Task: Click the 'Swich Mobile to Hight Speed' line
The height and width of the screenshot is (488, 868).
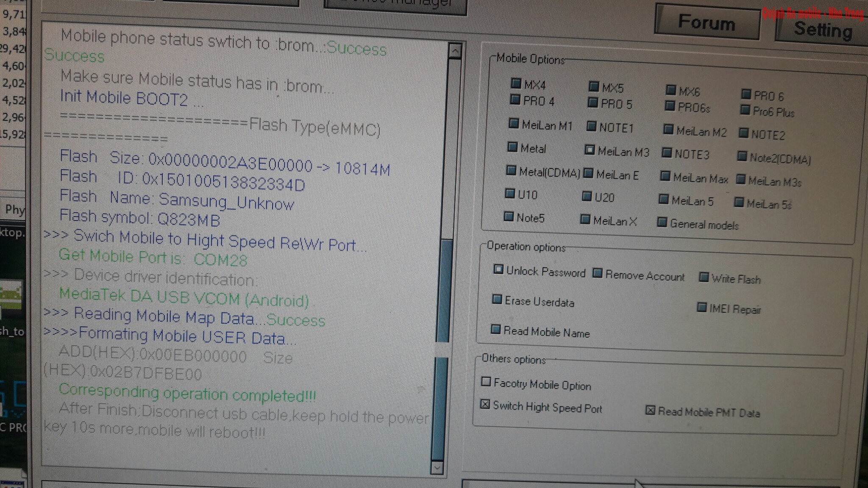Action: pos(205,241)
